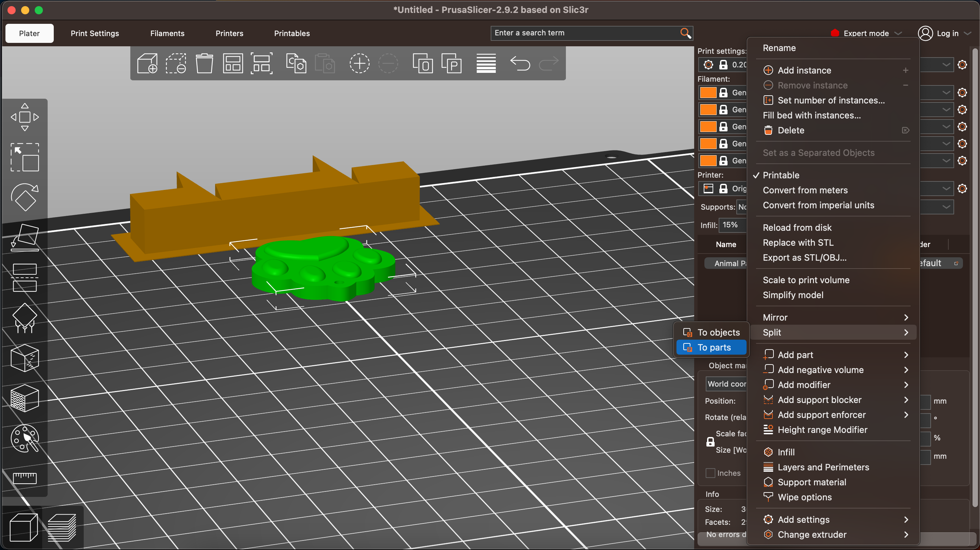
Task: Select the Measure ruler tool
Action: point(25,478)
